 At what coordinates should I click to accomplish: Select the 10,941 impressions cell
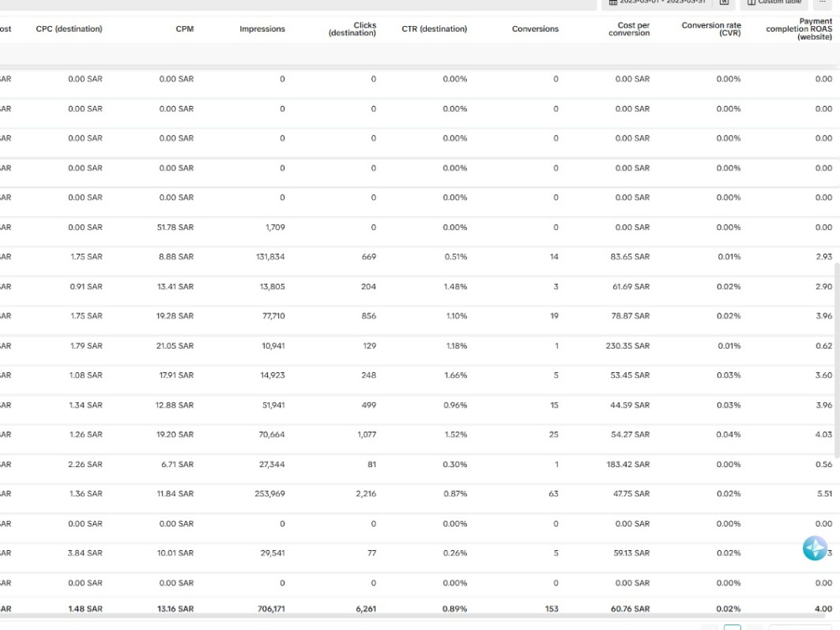pos(273,346)
